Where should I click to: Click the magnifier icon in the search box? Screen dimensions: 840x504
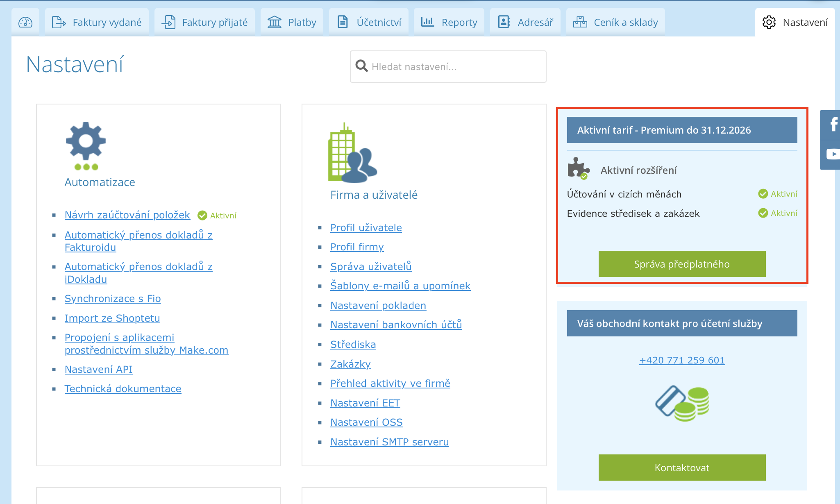click(x=361, y=66)
